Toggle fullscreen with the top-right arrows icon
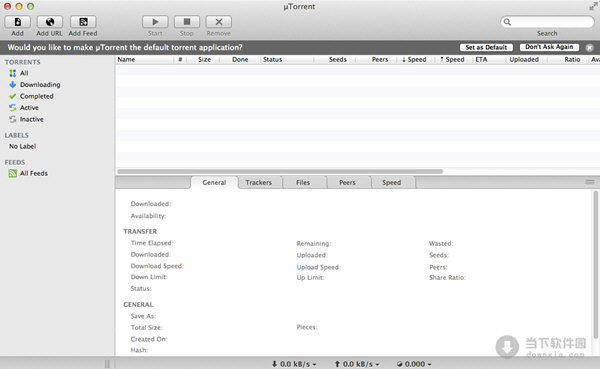600x369 pixels. click(x=593, y=6)
